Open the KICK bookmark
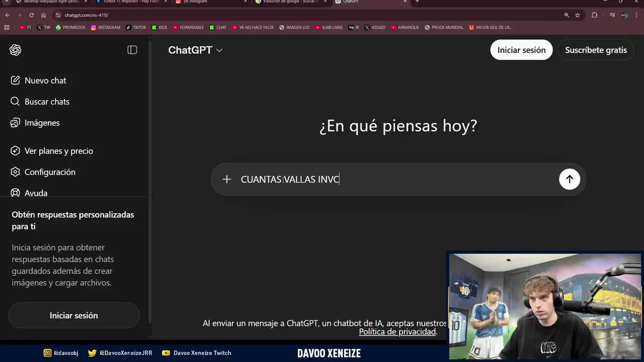Image resolution: width=644 pixels, height=362 pixels. pos(159,27)
